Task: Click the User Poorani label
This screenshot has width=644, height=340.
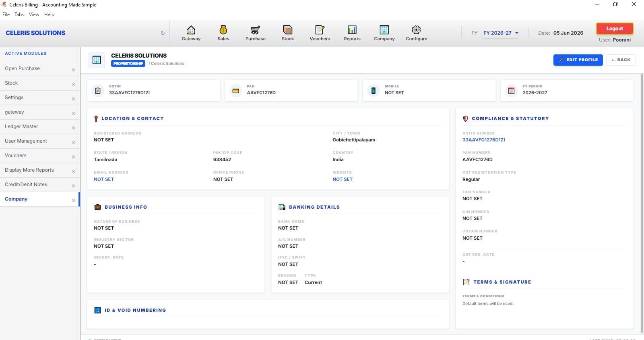Action: 615,40
